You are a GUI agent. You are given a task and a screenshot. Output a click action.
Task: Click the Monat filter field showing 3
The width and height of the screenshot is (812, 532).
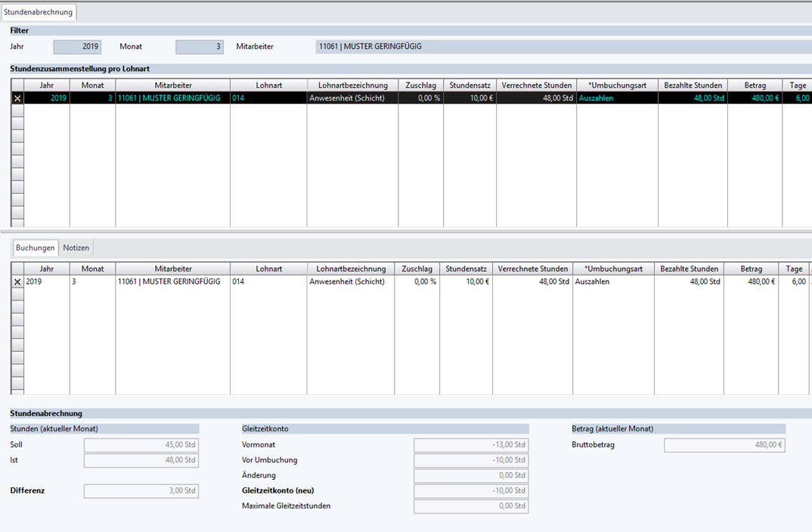200,47
